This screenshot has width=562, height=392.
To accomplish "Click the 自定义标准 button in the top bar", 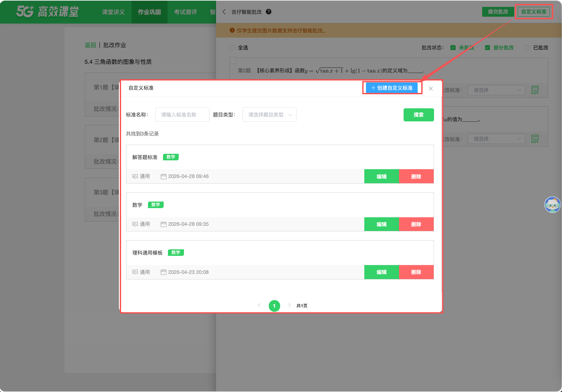I will 534,12.
